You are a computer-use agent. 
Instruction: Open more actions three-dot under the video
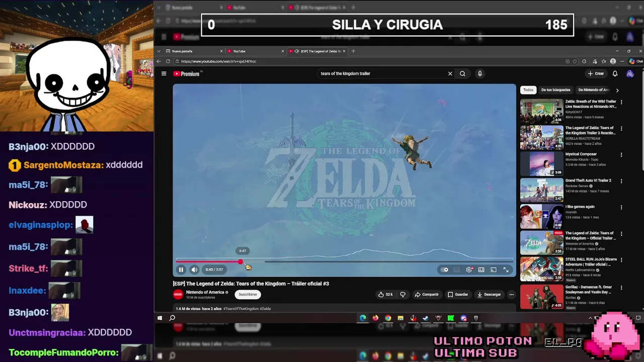pyautogui.click(x=511, y=295)
